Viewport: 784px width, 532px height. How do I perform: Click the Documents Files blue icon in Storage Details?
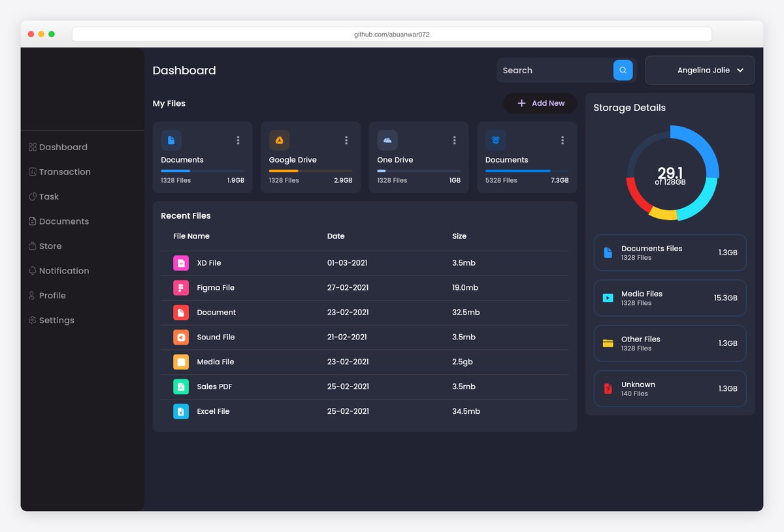608,253
